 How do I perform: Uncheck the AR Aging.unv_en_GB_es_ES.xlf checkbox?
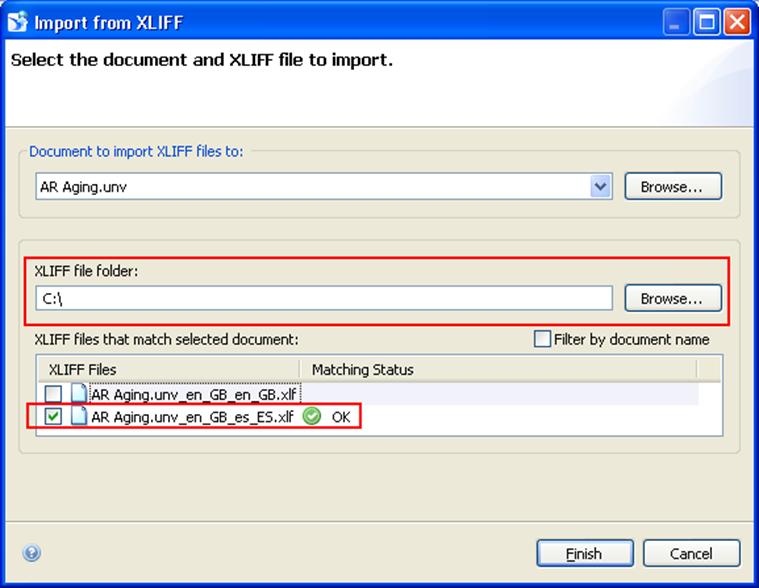coord(53,417)
